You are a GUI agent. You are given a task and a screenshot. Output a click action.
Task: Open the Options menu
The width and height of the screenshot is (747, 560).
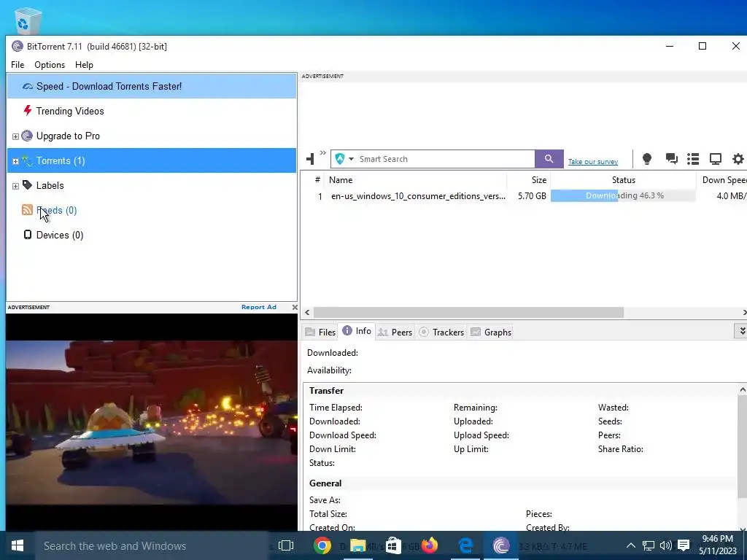click(x=50, y=65)
